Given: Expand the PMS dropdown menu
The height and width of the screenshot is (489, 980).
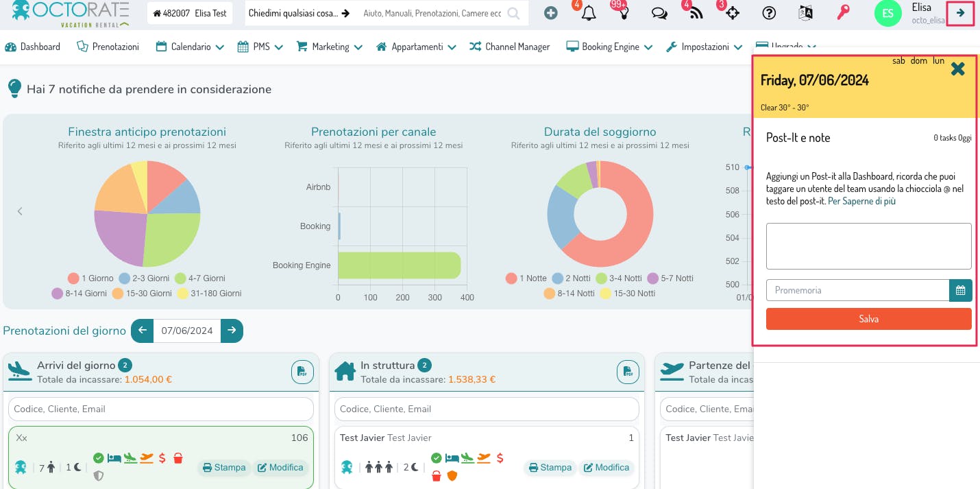Looking at the screenshot, I should coord(260,47).
